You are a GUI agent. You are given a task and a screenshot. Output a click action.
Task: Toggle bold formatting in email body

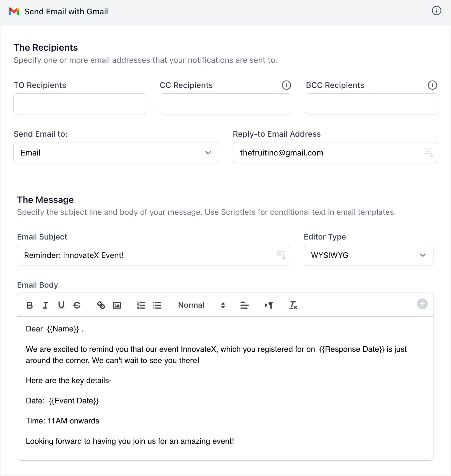pos(29,305)
